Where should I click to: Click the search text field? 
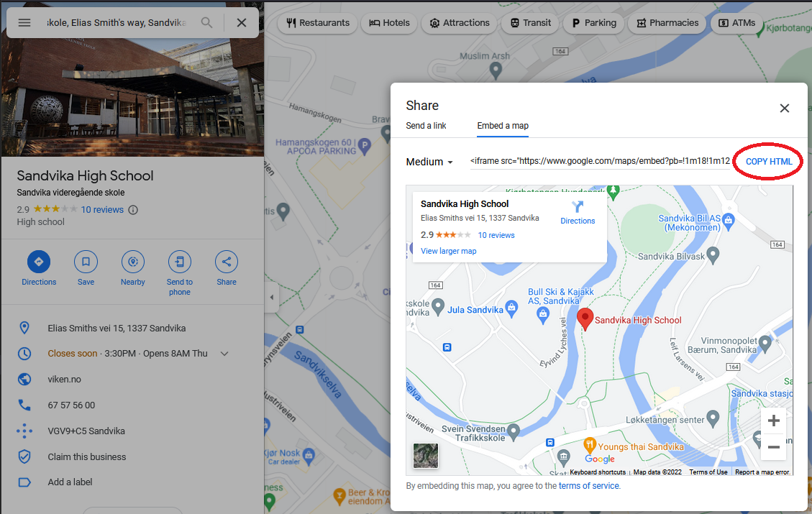[x=117, y=23]
